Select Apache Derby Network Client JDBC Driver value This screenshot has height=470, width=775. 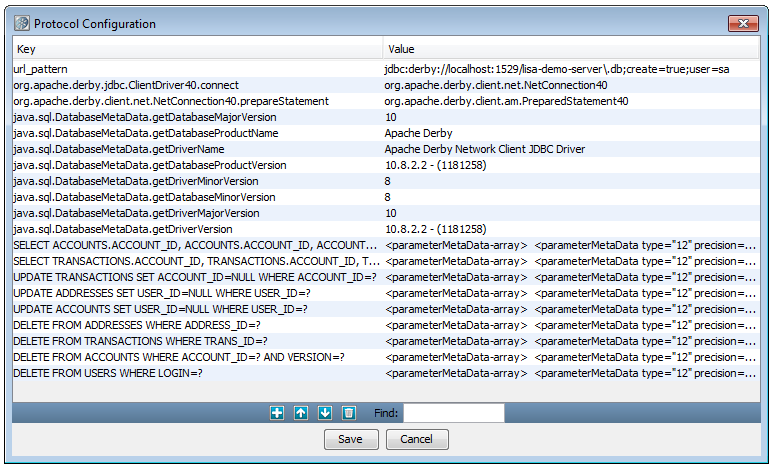pos(571,149)
